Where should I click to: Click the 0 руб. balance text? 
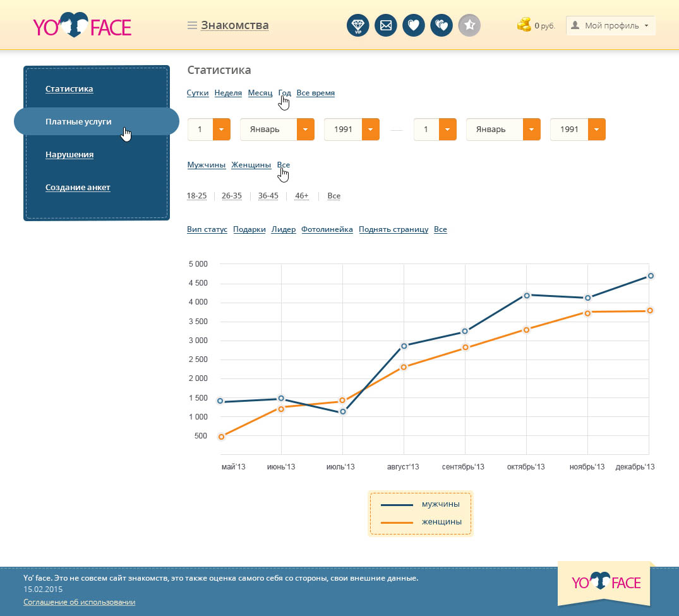tap(544, 25)
